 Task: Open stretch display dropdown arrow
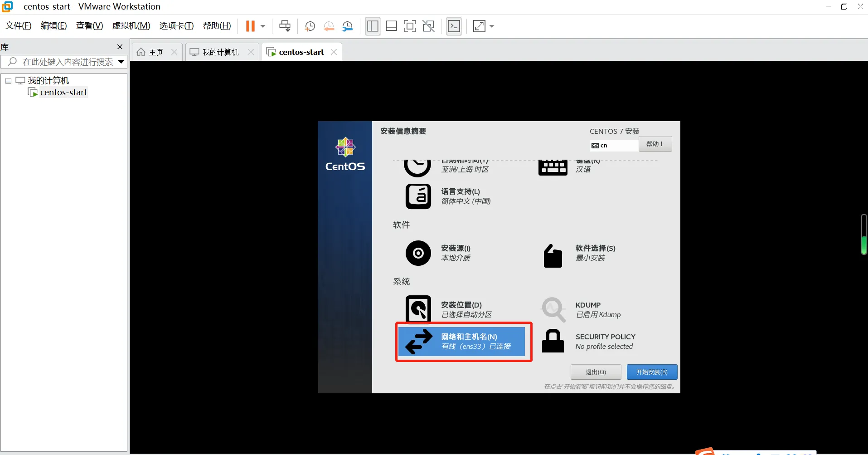(x=492, y=26)
